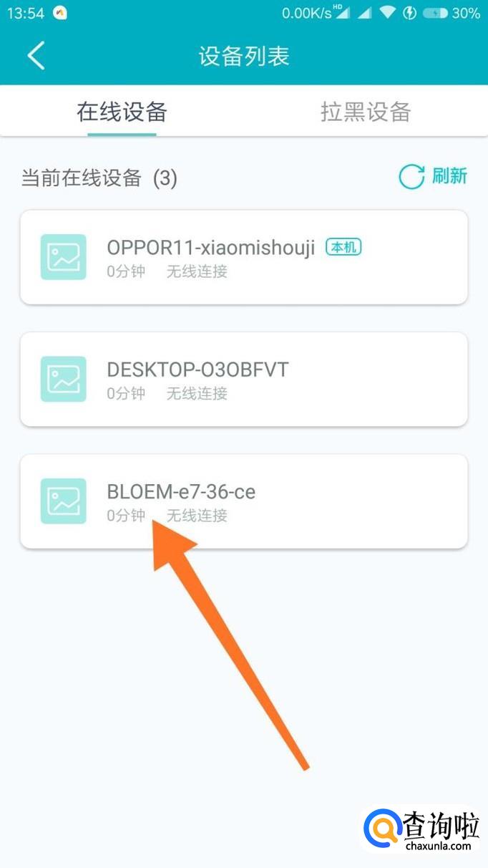Image resolution: width=488 pixels, height=868 pixels.
Task: Tap the 查询啦 chaxunla.com watermark logo
Action: [423, 830]
